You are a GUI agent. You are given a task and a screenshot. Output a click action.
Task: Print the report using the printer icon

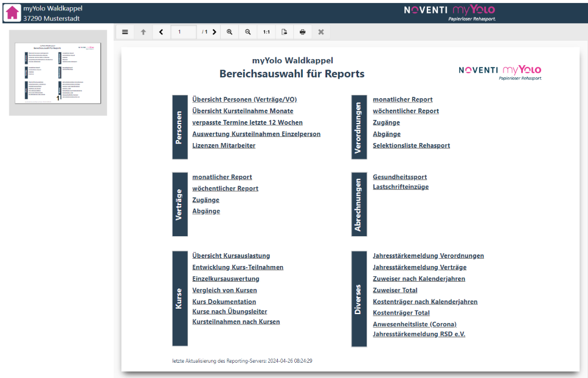pos(302,32)
